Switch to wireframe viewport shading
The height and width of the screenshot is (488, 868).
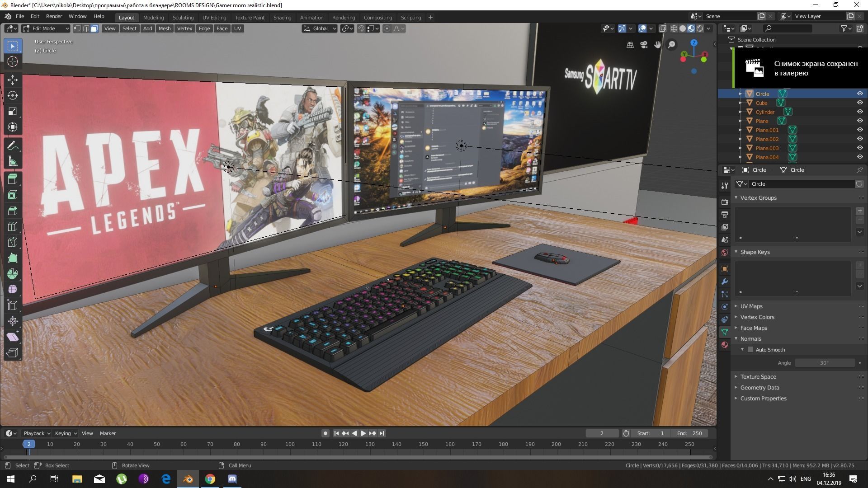pos(674,28)
